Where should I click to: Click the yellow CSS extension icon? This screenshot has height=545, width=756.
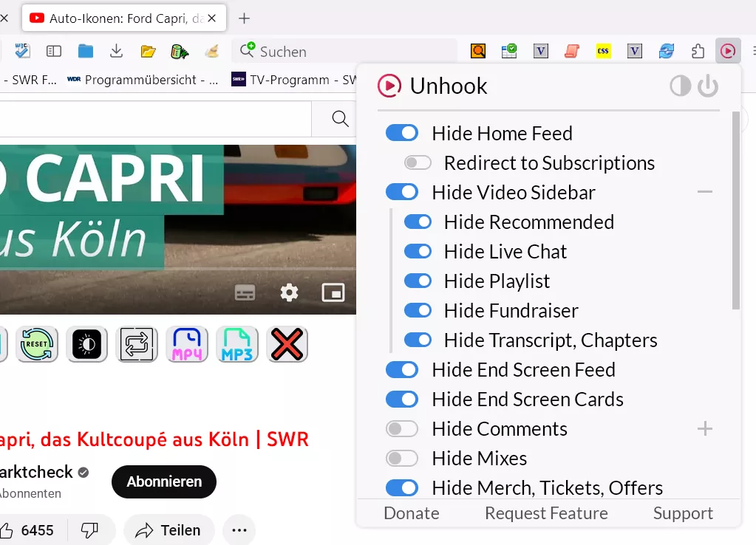pyautogui.click(x=603, y=51)
